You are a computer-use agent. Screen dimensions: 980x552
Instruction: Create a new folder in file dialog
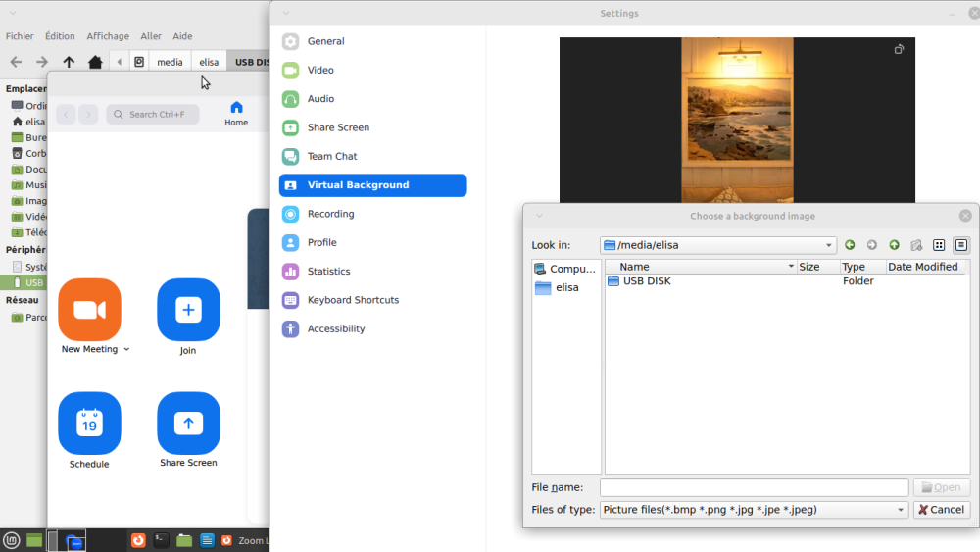pos(916,245)
